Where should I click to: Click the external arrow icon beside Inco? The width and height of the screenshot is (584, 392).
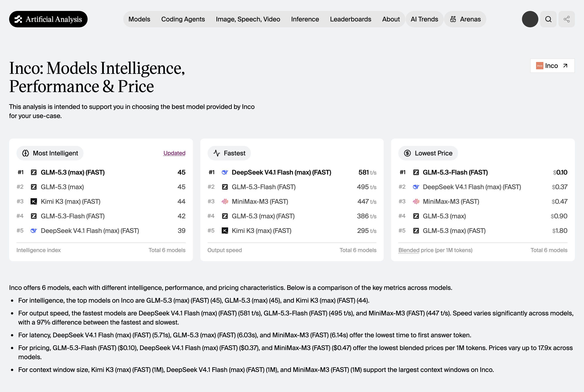coord(565,66)
